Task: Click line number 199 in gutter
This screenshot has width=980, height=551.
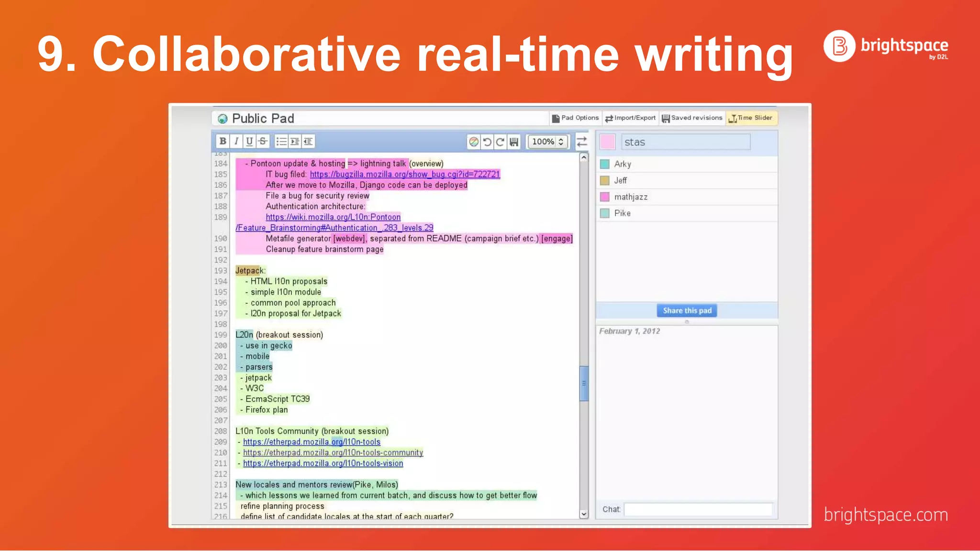Action: (x=221, y=335)
